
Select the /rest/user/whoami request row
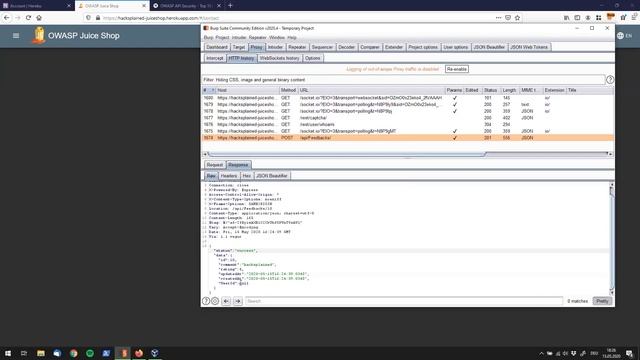pyautogui.click(x=407, y=124)
